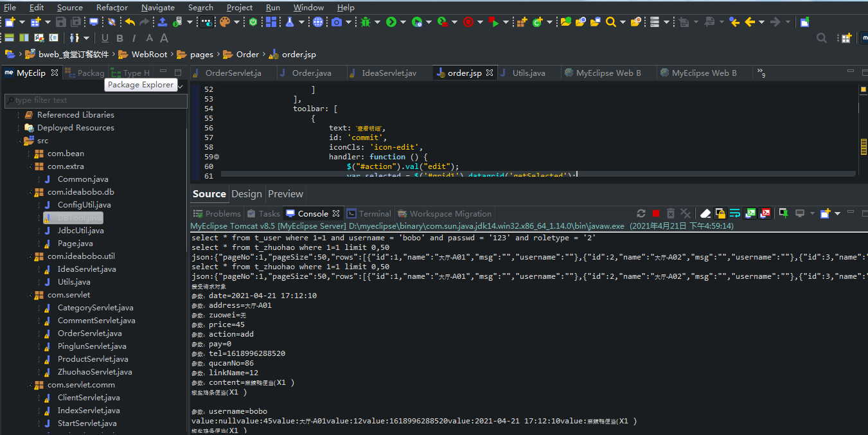The height and width of the screenshot is (435, 868).
Task: Clear the console with the eraser icon
Action: pos(705,213)
